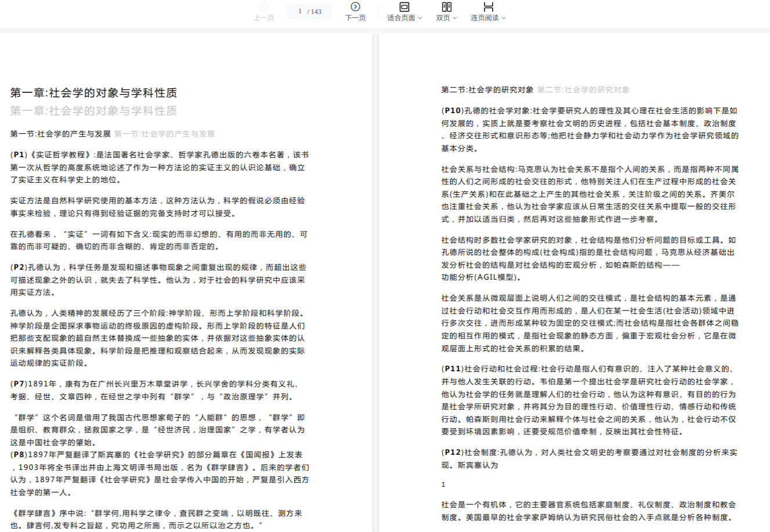The image size is (770, 532).
Task: Click the 143 total page count
Action: click(316, 12)
